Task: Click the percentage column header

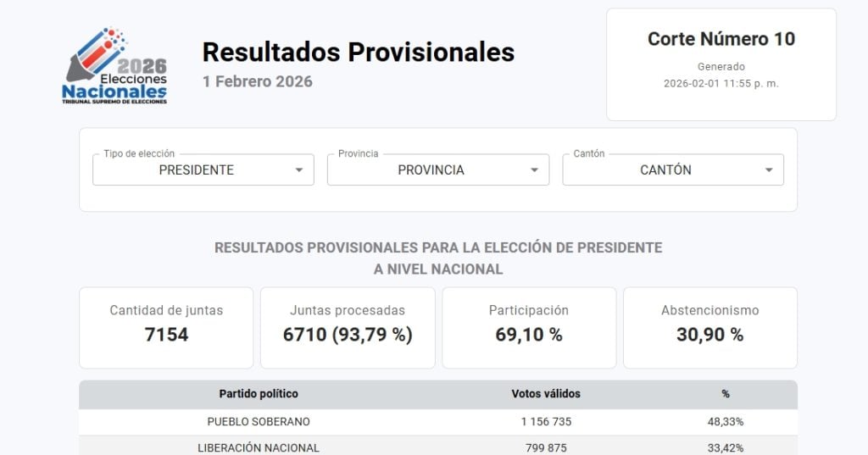Action: [726, 394]
